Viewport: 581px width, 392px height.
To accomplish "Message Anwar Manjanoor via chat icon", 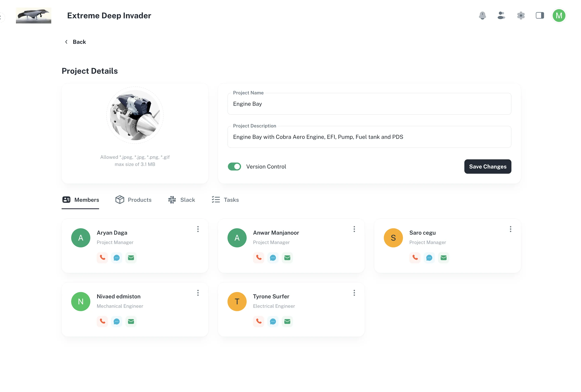I will [273, 257].
